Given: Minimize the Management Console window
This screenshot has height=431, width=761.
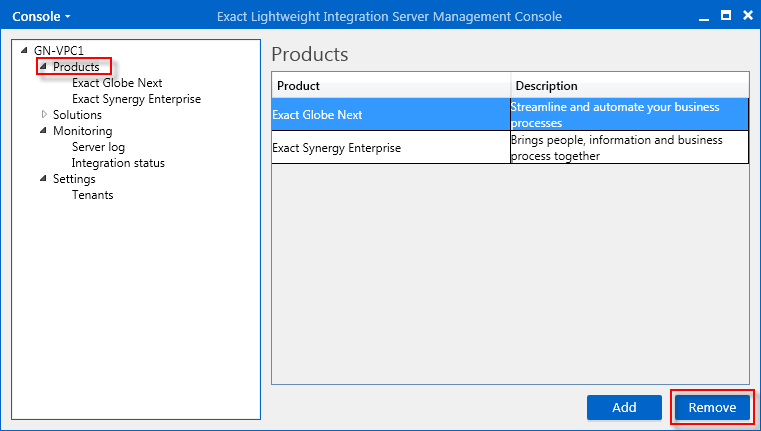Looking at the screenshot, I should point(704,17).
